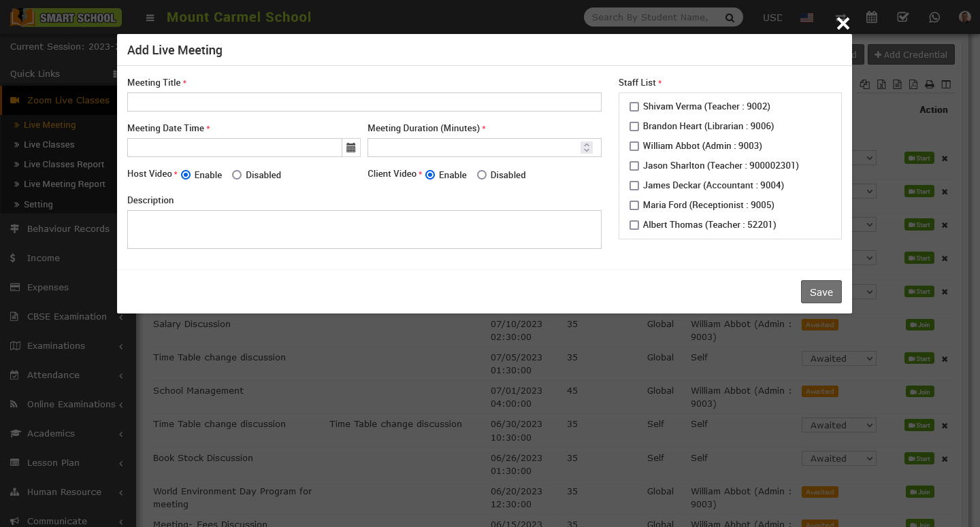The width and height of the screenshot is (980, 527).
Task: Click the search magnifier icon
Action: (x=730, y=18)
